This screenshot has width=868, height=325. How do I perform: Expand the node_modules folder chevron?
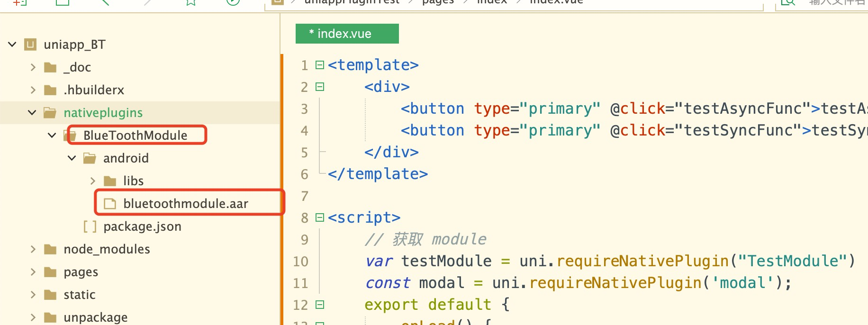coord(33,249)
